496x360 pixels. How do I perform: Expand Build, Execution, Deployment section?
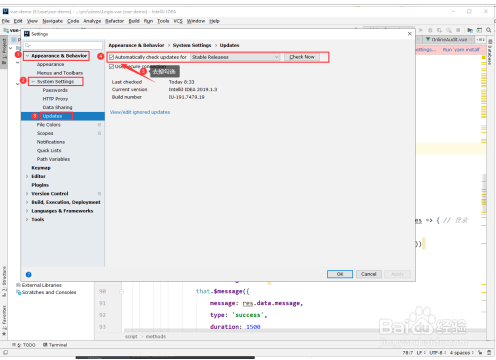(x=27, y=202)
